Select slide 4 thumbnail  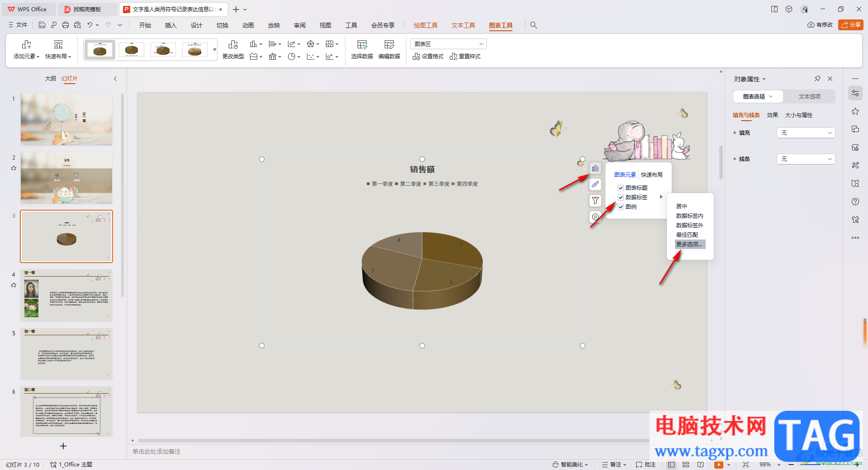66,295
